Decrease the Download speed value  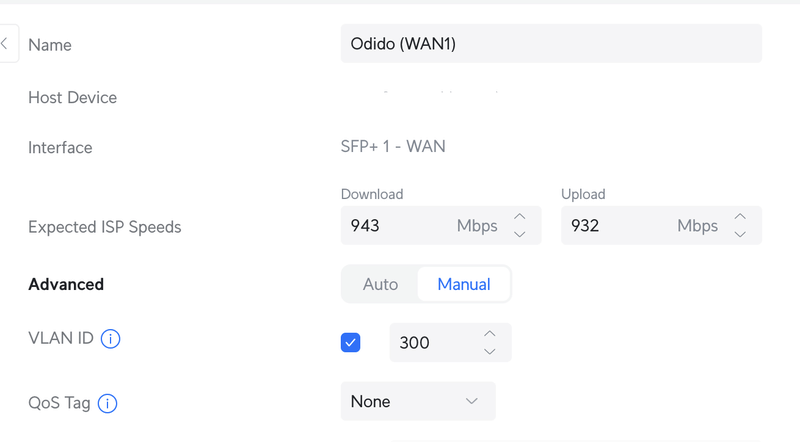[519, 234]
